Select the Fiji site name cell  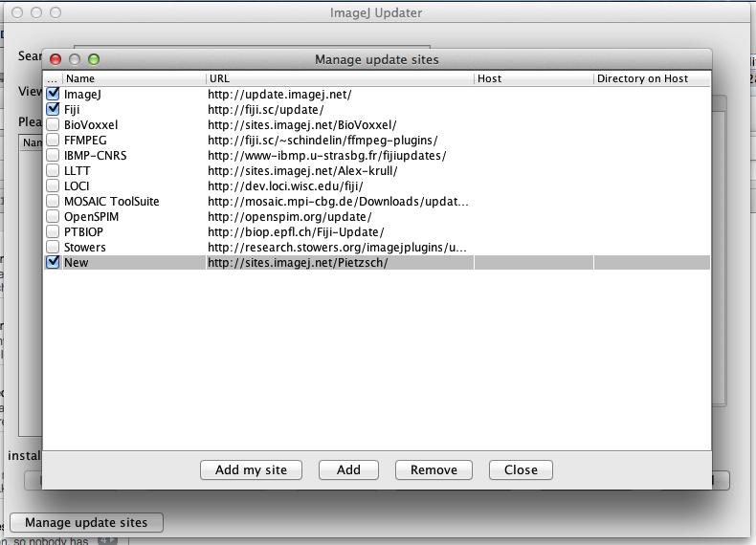pyautogui.click(x=134, y=109)
